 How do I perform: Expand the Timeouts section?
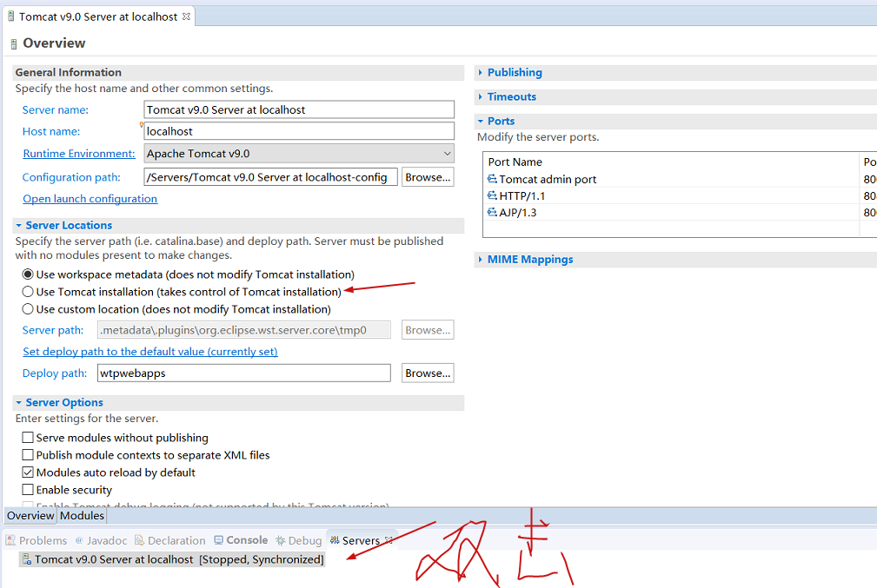[x=480, y=96]
